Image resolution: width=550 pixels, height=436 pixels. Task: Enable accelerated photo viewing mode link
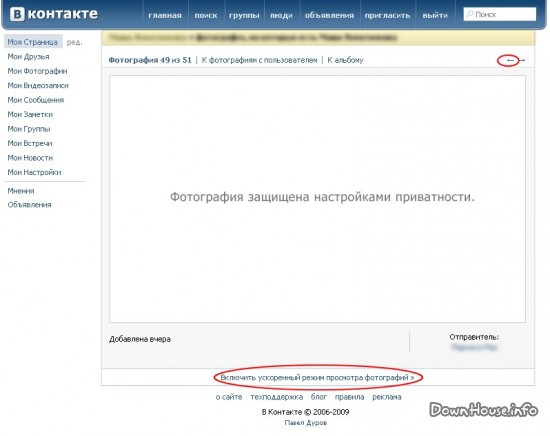click(317, 378)
